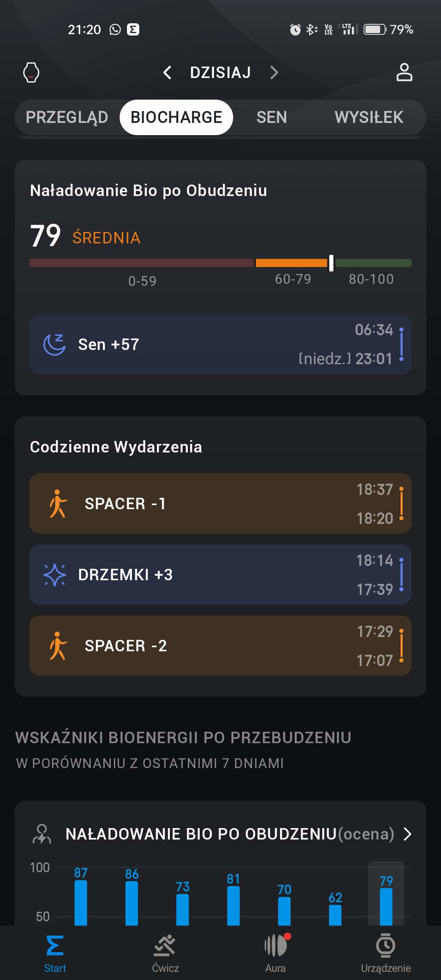Screen dimensions: 441x980
Task: Select the bar labeled 62
Action: click(335, 914)
